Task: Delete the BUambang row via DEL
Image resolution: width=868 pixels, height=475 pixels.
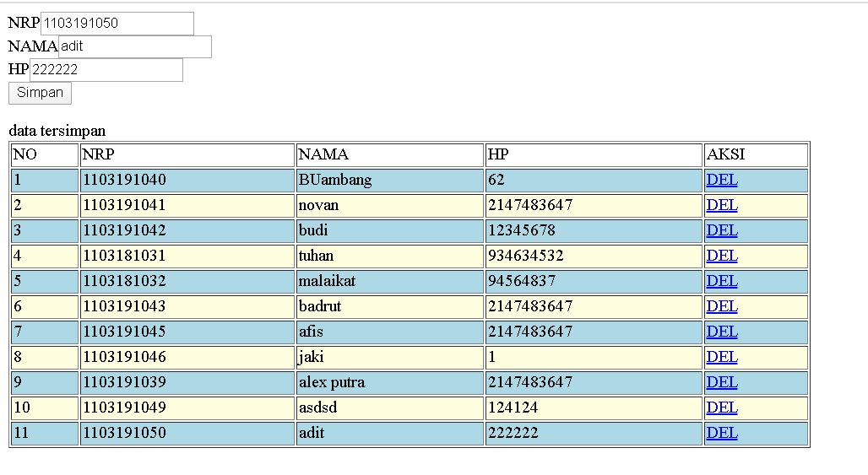Action: pyautogui.click(x=722, y=180)
